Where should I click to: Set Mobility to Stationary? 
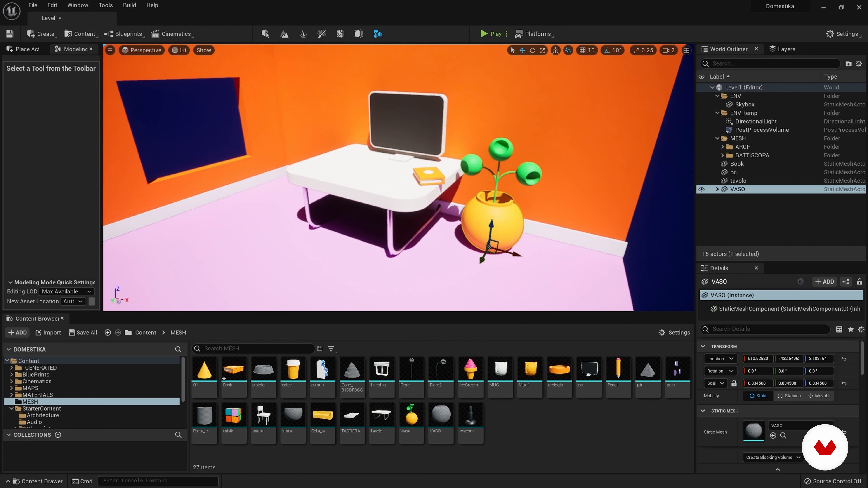(x=789, y=396)
